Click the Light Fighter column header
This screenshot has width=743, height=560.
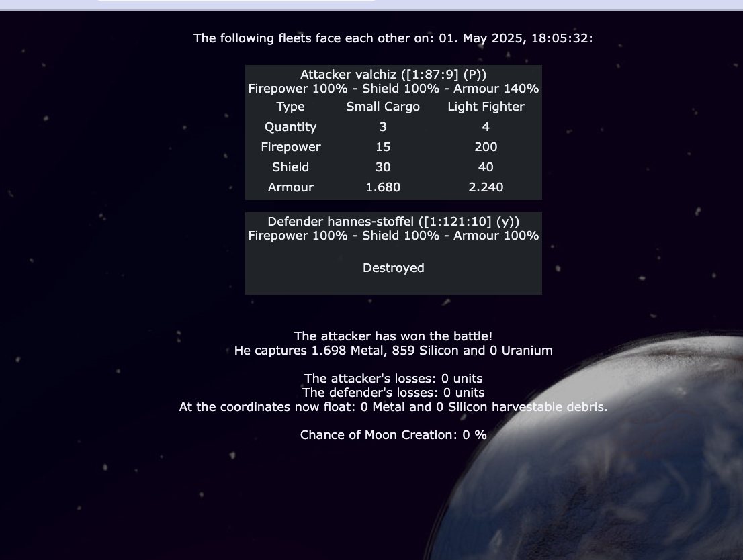(x=486, y=107)
